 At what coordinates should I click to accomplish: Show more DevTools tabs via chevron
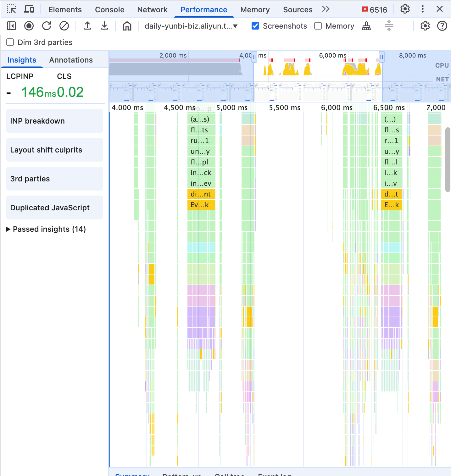click(x=326, y=9)
